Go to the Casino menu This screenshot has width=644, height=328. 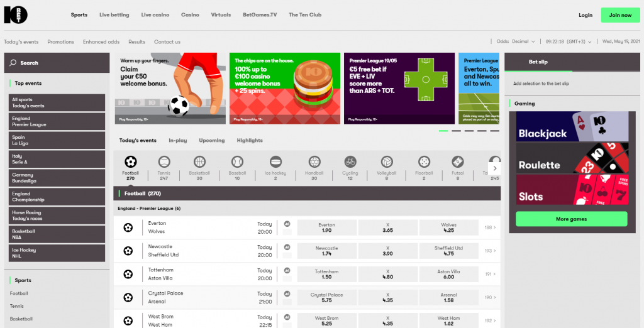[190, 15]
